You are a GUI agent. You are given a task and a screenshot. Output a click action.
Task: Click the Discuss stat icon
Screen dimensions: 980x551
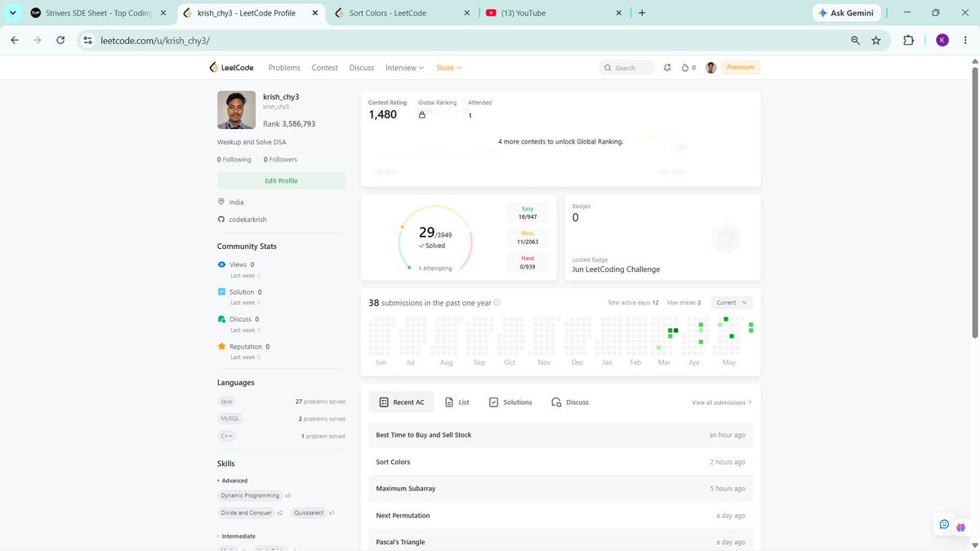click(221, 319)
